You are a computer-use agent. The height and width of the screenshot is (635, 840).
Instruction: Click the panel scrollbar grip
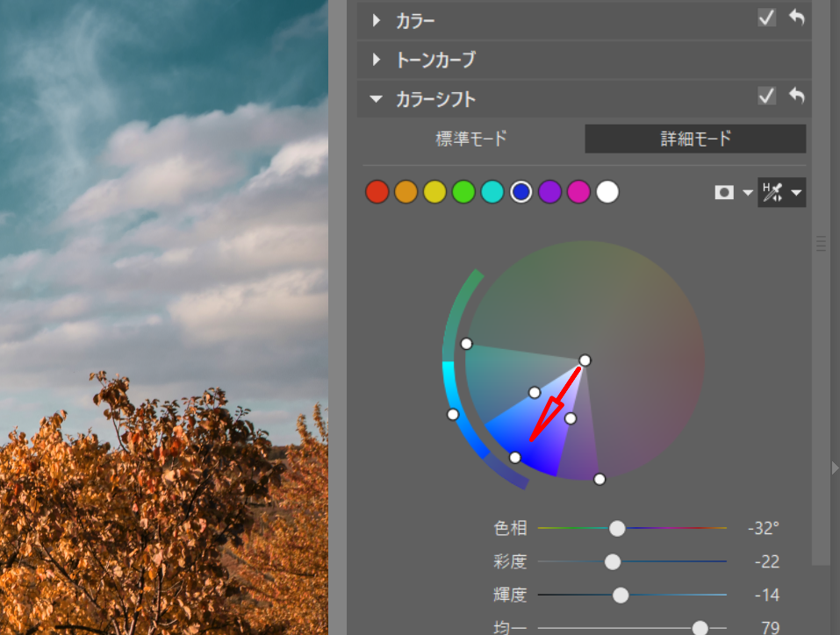click(821, 243)
